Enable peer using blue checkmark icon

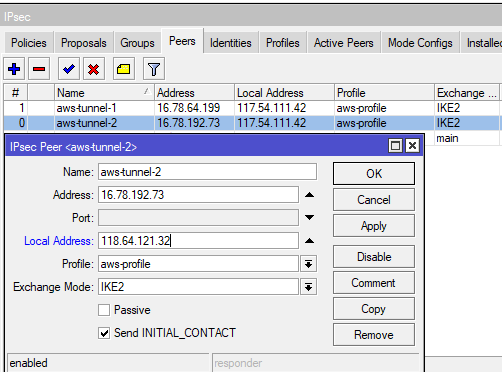[x=69, y=69]
